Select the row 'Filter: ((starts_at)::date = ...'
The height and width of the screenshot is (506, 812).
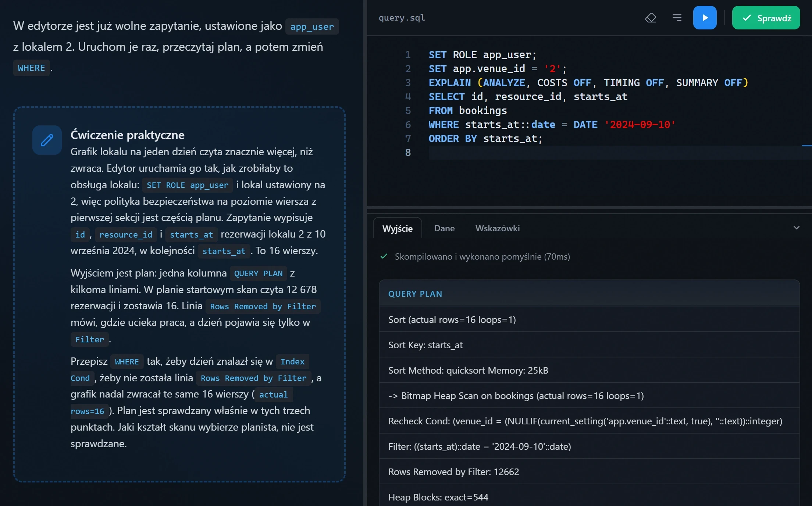[x=589, y=446]
